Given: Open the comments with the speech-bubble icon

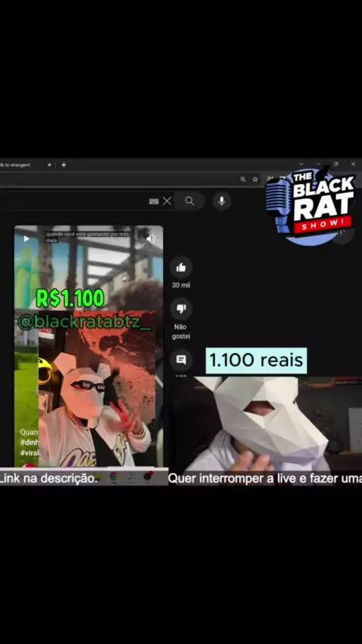Looking at the screenshot, I should pyautogui.click(x=181, y=360).
